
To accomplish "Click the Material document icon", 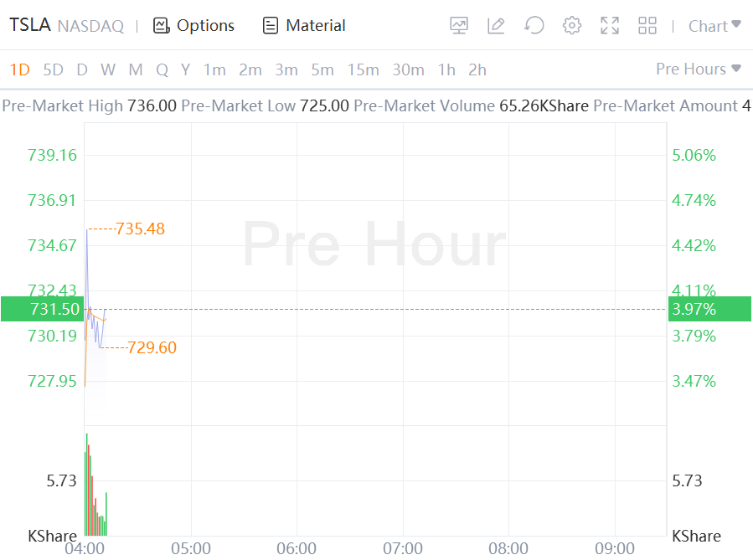I will tap(271, 26).
